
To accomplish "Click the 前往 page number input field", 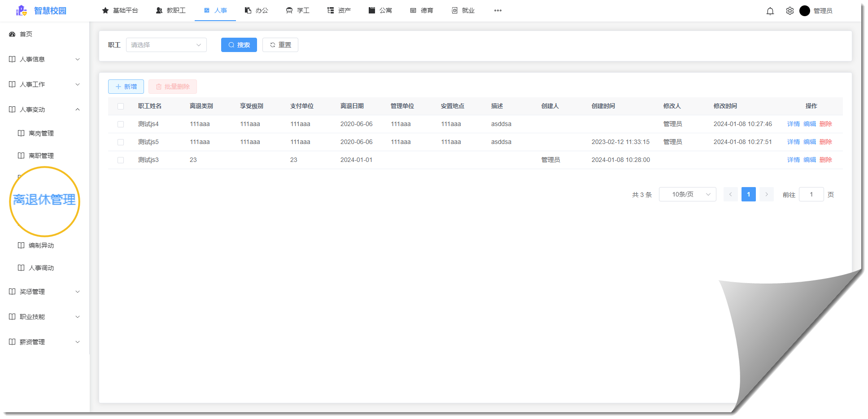I will [x=811, y=194].
